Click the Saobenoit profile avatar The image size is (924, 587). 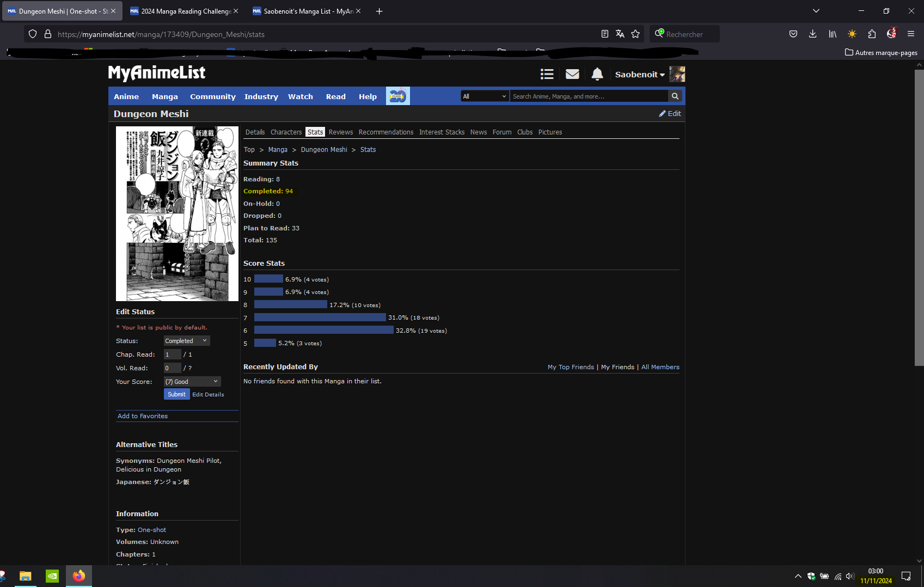click(x=677, y=74)
